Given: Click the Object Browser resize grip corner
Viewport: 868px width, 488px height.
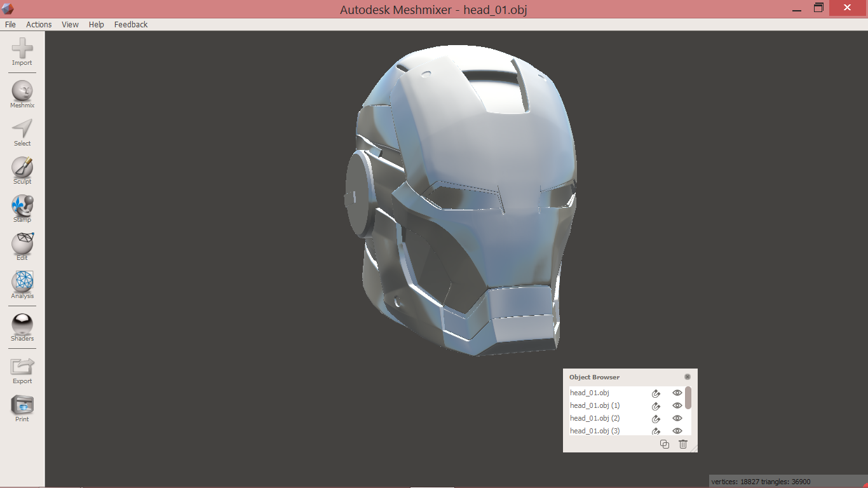Looking at the screenshot, I should (x=694, y=449).
